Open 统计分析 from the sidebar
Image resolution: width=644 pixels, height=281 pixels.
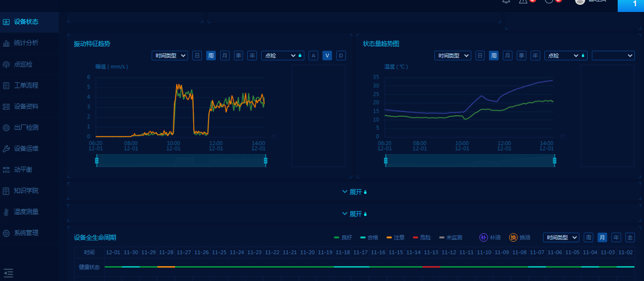pyautogui.click(x=26, y=43)
